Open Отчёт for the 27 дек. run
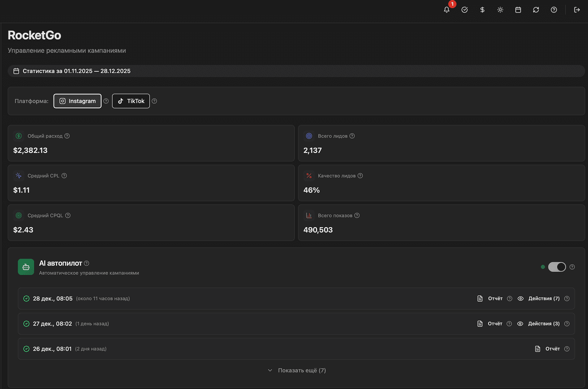This screenshot has height=389, width=588. [491, 324]
